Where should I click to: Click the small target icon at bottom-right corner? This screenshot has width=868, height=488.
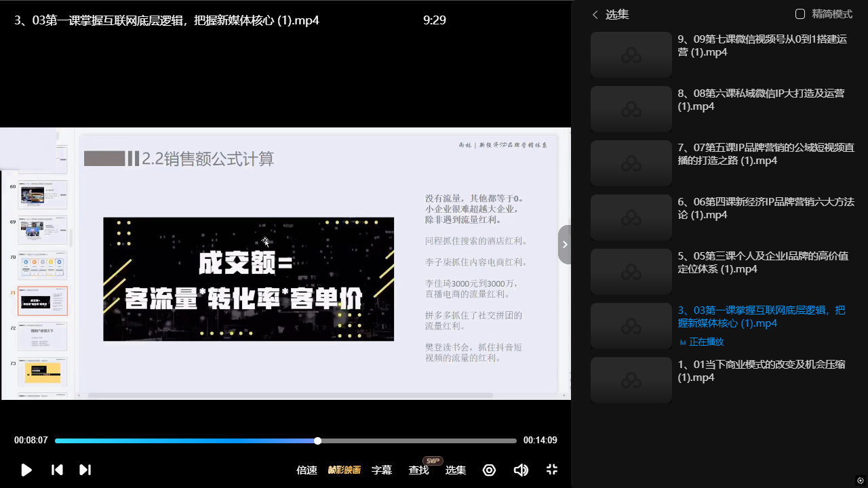pyautogui.click(x=861, y=481)
